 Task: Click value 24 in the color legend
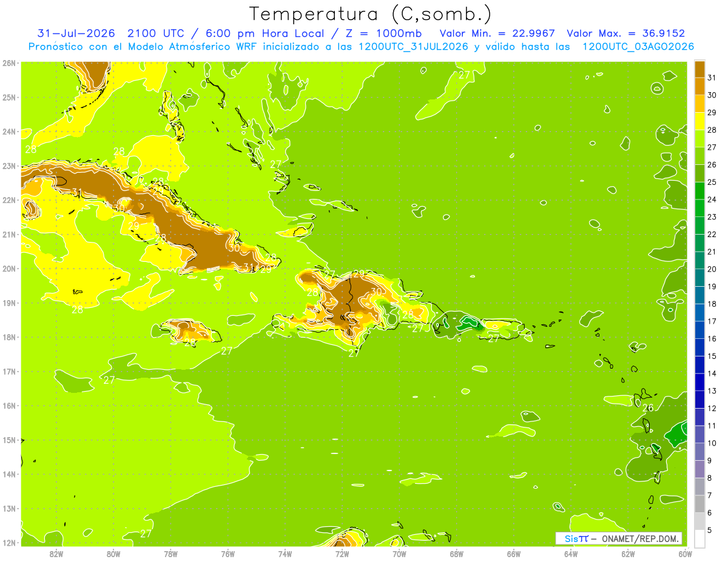712,199
